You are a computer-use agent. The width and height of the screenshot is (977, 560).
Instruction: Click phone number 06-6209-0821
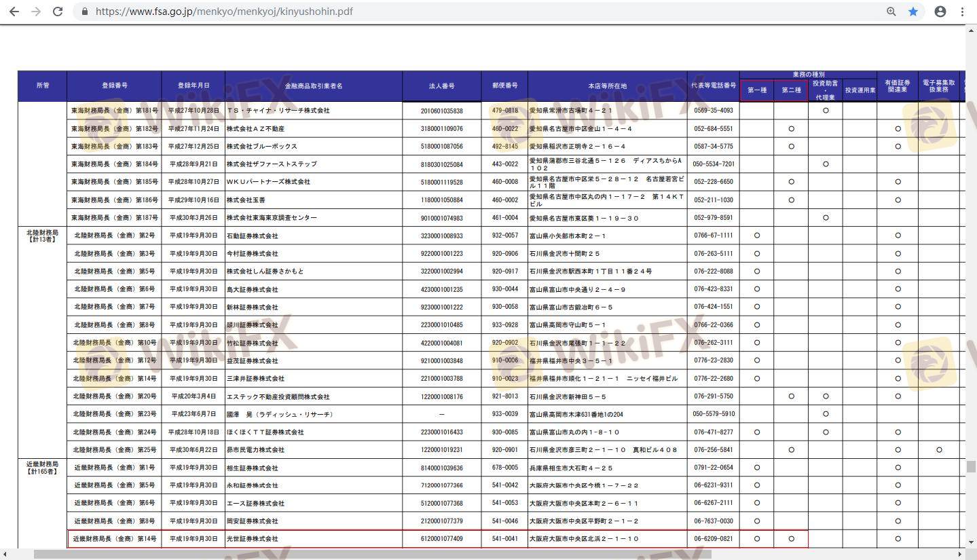click(713, 539)
